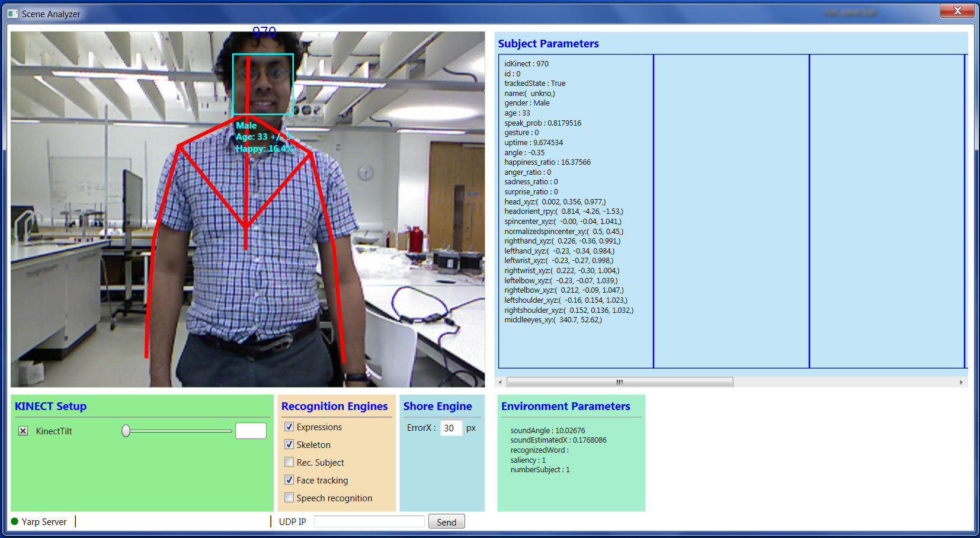Click the "soundEstimatedX : 0.1768086" line
The height and width of the screenshot is (538, 980).
tap(558, 440)
